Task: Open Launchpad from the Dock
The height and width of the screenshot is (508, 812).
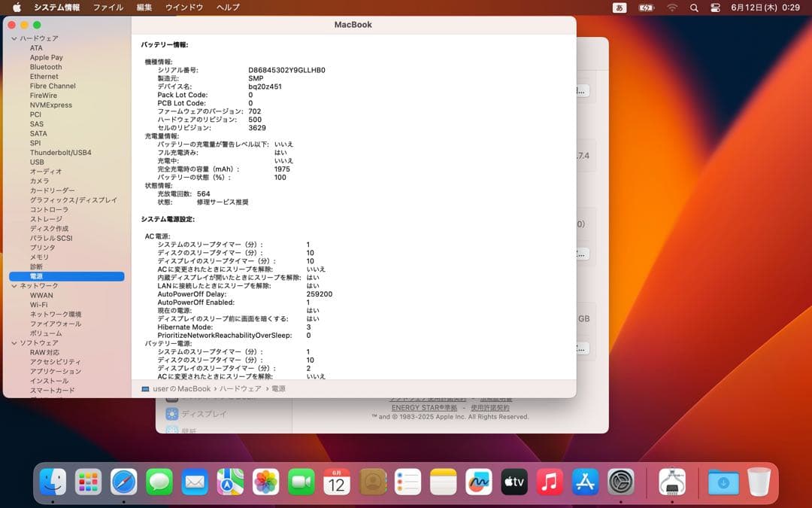Action: (88, 482)
